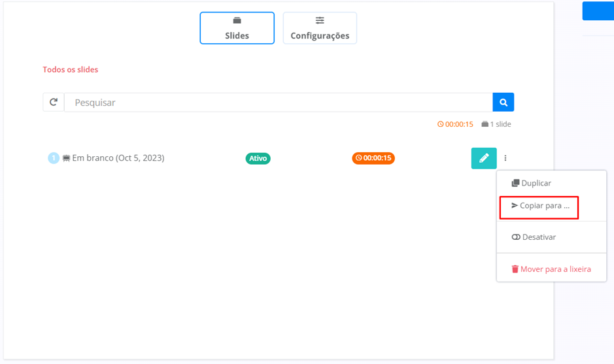Switch to the Slides tab

237,28
